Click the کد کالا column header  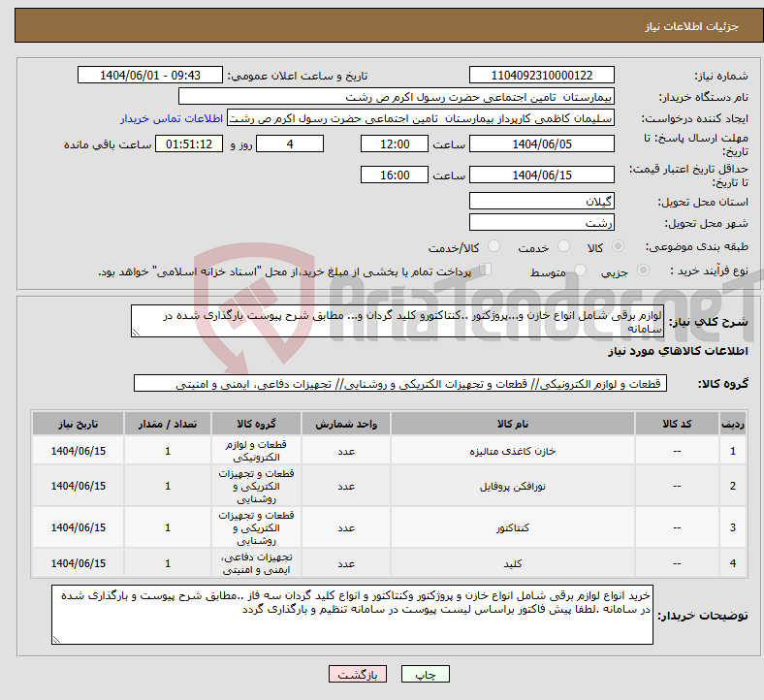click(677, 424)
